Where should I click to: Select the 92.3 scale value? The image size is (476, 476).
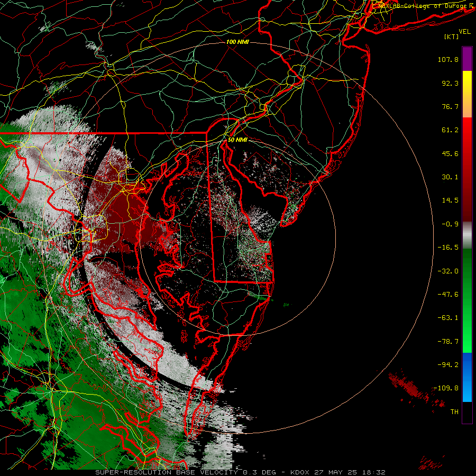click(450, 83)
